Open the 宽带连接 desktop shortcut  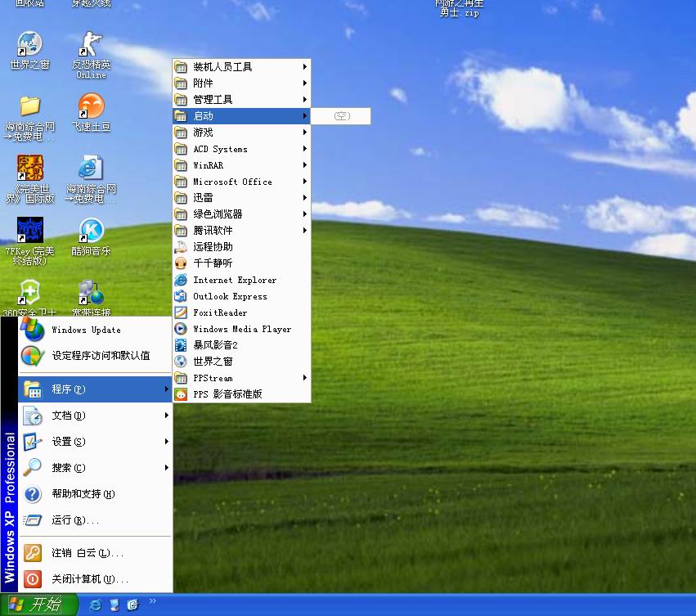91,298
